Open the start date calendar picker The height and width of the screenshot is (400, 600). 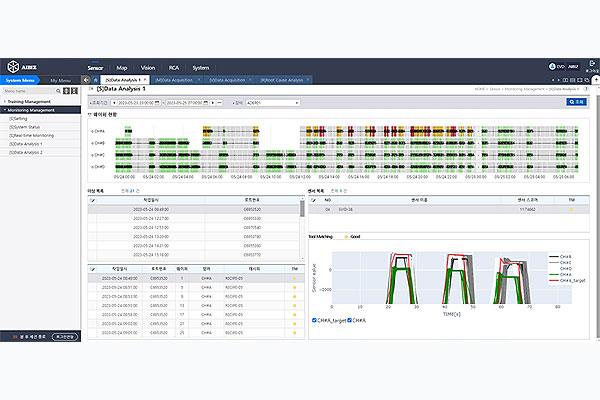point(157,103)
